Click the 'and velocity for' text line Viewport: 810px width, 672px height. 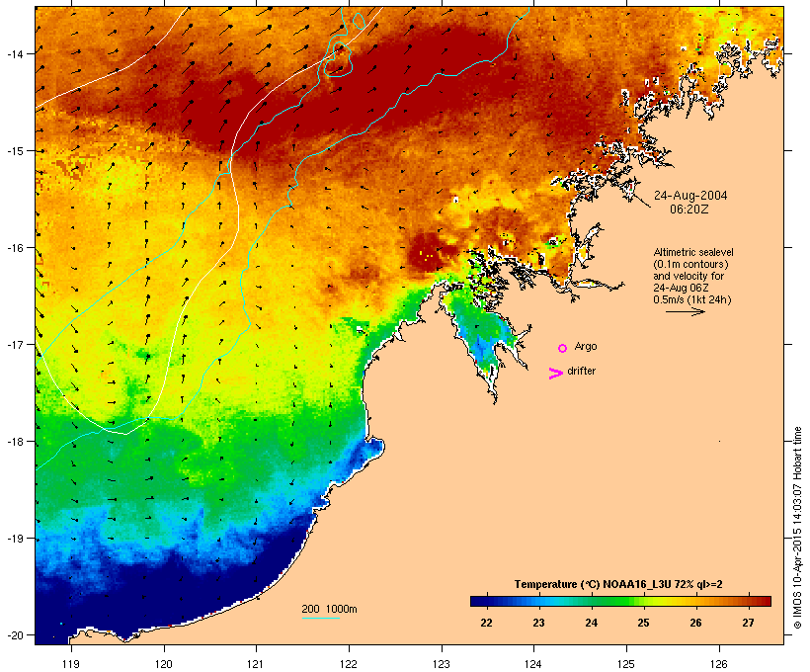point(688,276)
